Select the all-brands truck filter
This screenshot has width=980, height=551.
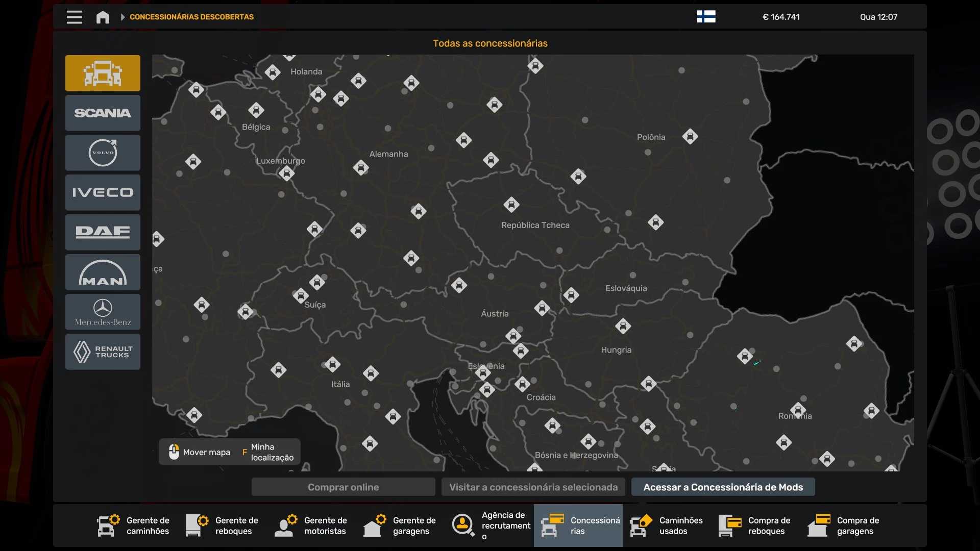[x=103, y=73]
